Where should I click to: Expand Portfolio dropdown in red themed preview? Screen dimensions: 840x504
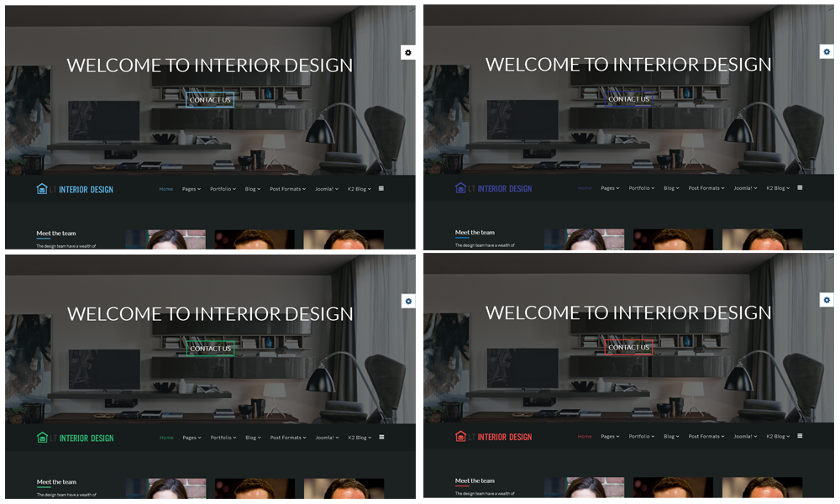click(x=642, y=436)
